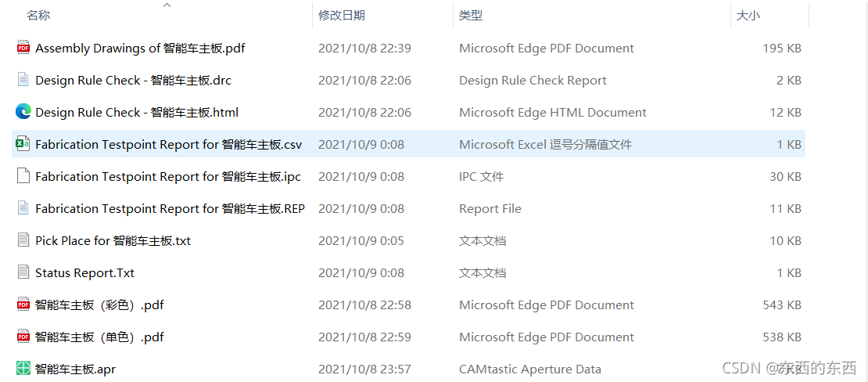Click CAMtastic icon of 智能车主板.apr
Screen dimensions: 868x382
coord(23,369)
